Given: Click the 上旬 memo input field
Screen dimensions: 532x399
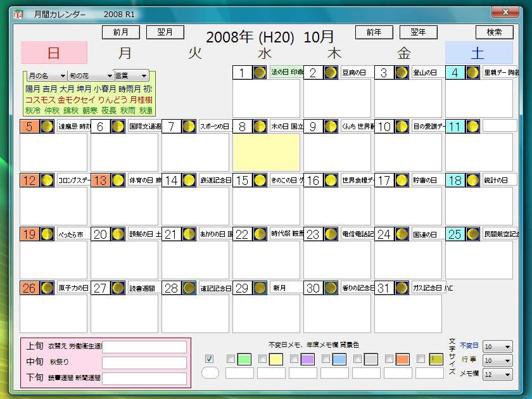Looking at the screenshot, I should pos(144,347).
